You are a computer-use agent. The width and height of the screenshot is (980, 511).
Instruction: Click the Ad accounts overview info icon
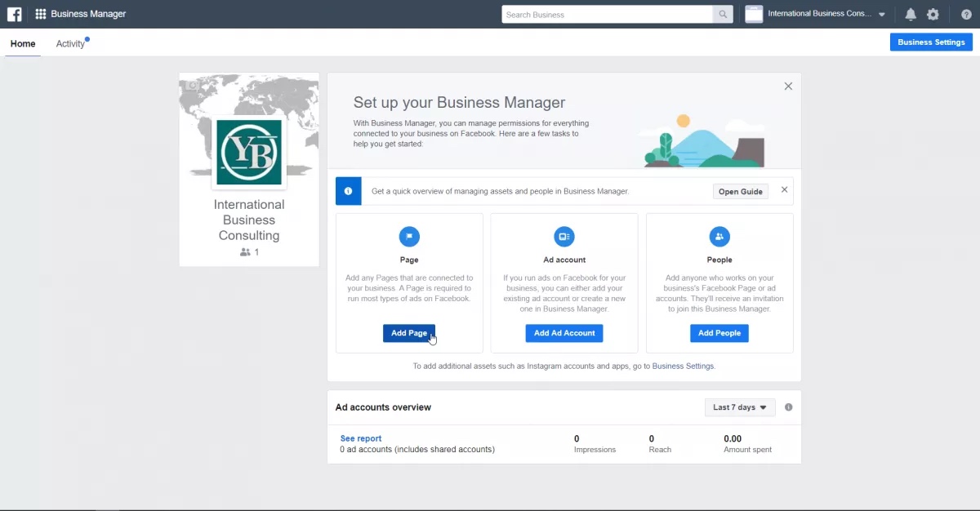(788, 407)
